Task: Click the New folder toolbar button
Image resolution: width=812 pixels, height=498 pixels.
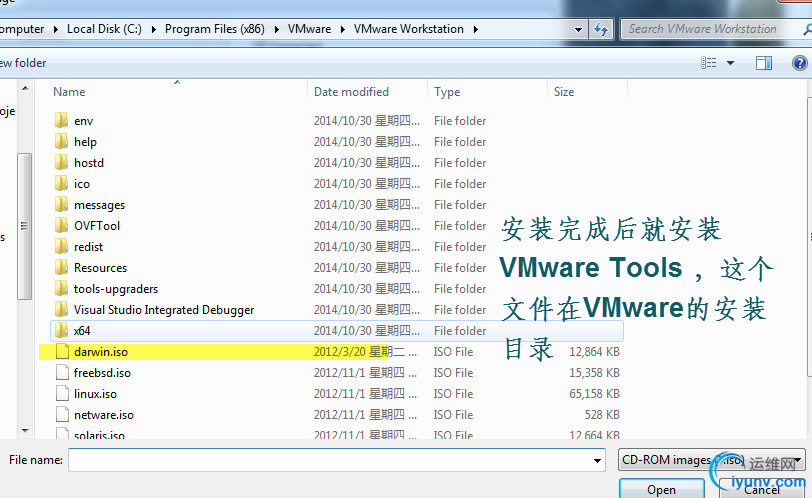Action: pos(23,63)
